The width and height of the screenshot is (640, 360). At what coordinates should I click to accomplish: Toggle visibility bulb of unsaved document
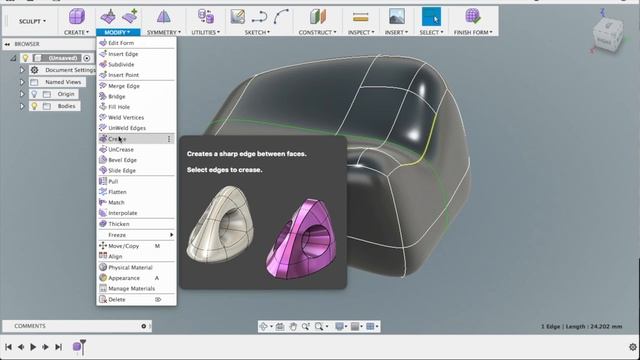click(25, 58)
